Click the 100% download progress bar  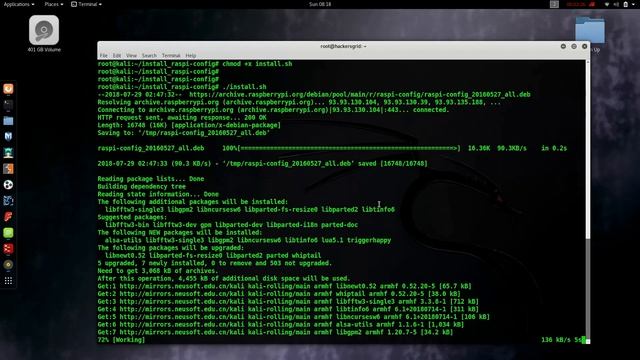[349, 148]
